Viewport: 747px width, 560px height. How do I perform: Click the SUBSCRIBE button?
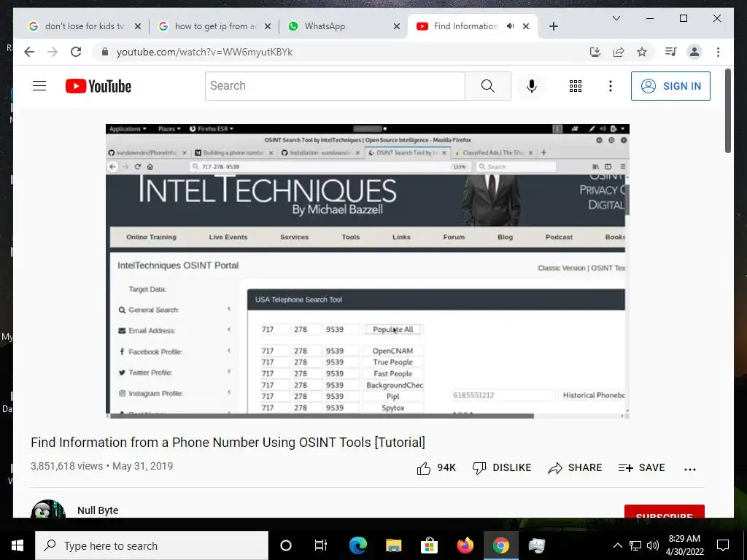tap(664, 511)
